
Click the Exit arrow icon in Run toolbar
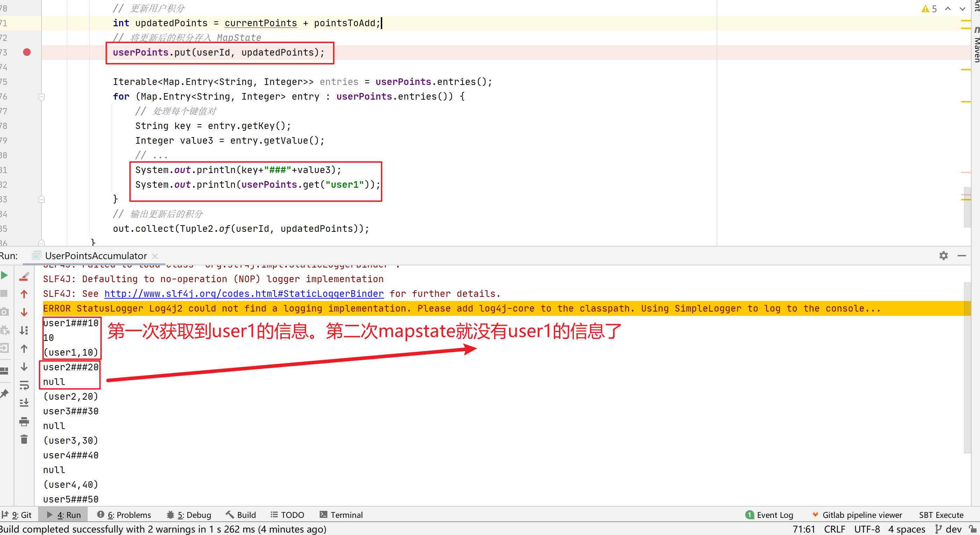coord(4,348)
